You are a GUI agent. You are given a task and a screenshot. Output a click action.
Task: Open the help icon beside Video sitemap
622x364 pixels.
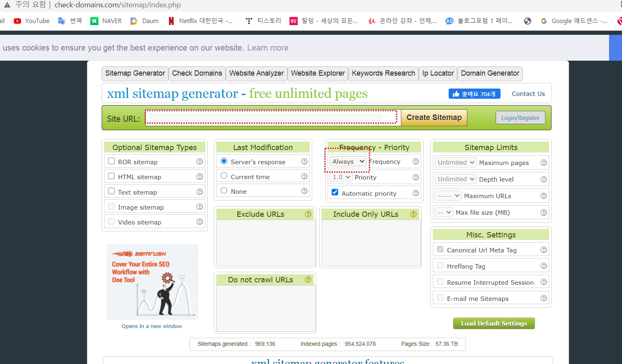point(200,222)
